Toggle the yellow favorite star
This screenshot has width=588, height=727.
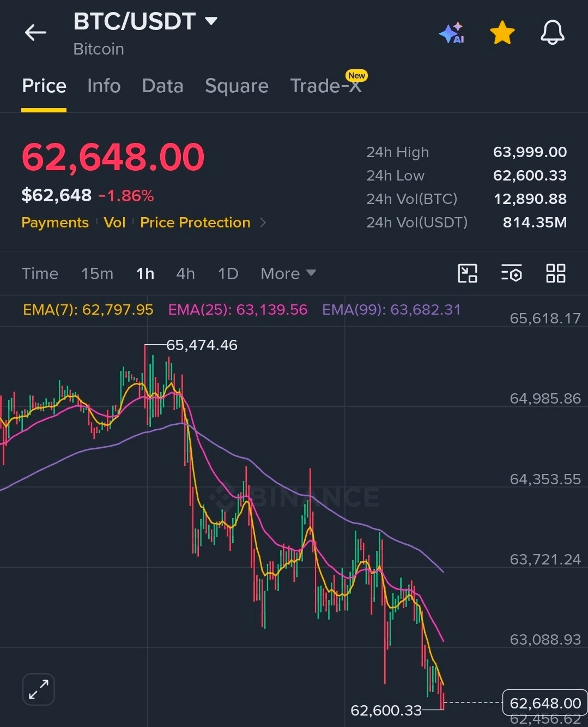502,33
